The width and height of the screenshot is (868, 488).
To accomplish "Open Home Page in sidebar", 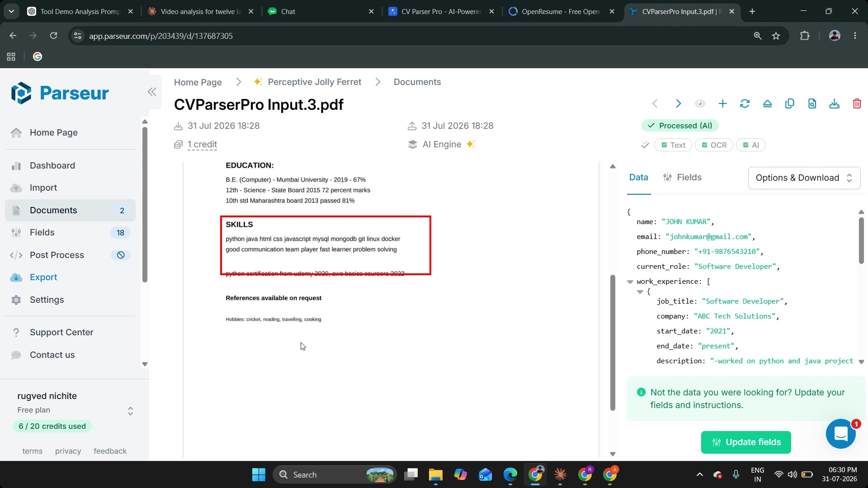I will (x=70, y=133).
